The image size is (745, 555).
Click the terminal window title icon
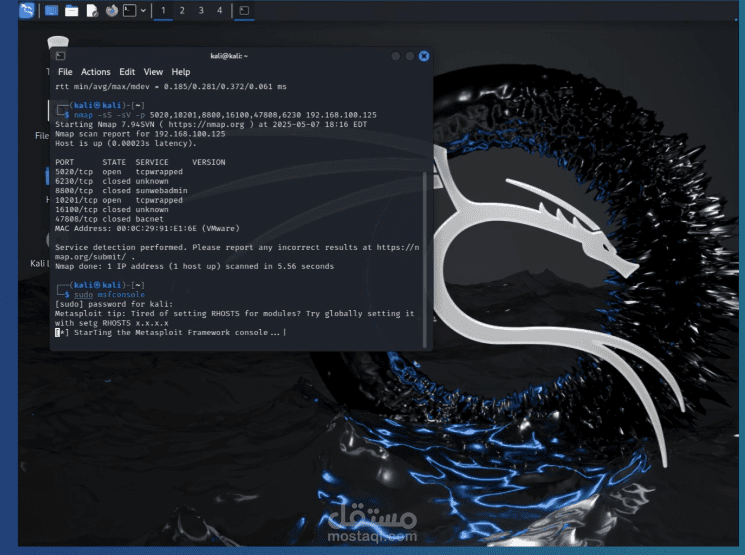tap(60, 56)
